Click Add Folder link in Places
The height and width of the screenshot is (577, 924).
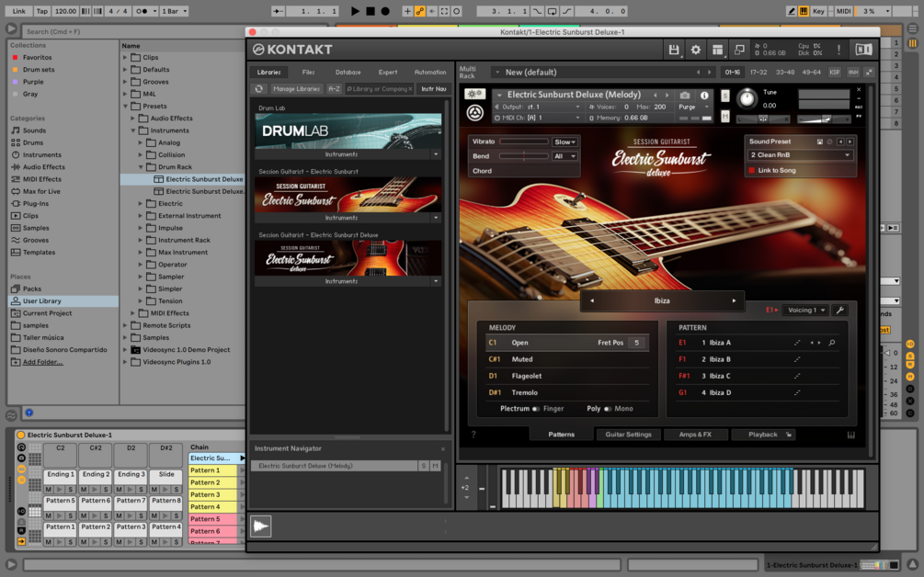42,362
